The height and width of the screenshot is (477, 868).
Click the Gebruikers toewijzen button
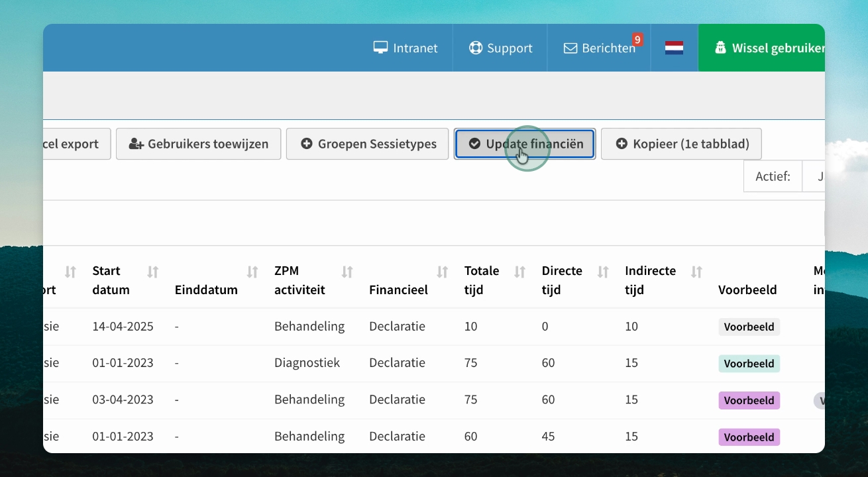[199, 144]
